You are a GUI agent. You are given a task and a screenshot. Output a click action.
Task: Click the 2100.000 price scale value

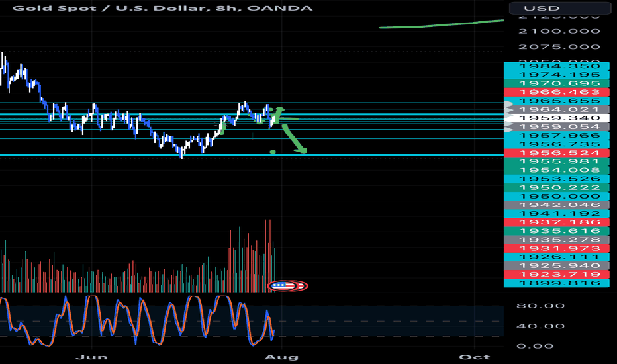point(559,31)
